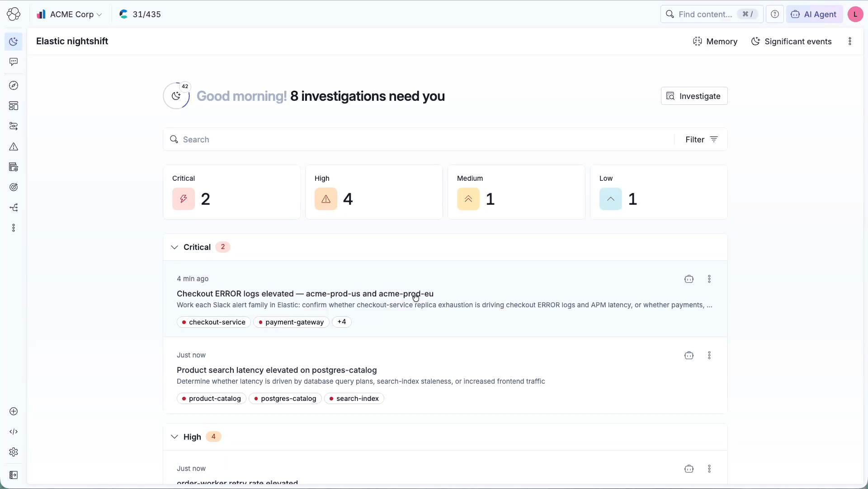Open the branching graph sidebar icon
This screenshot has height=489, width=868.
point(14,207)
